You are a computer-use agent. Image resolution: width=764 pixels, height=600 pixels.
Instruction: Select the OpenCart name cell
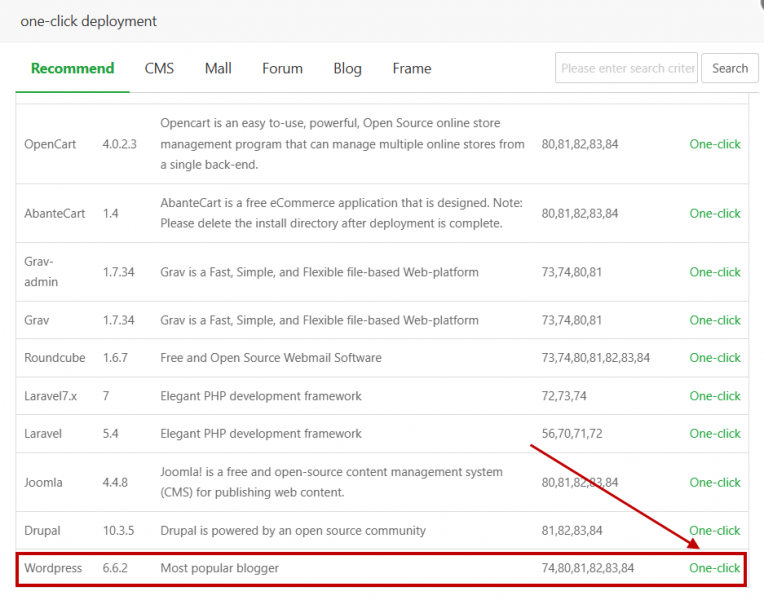[50, 144]
